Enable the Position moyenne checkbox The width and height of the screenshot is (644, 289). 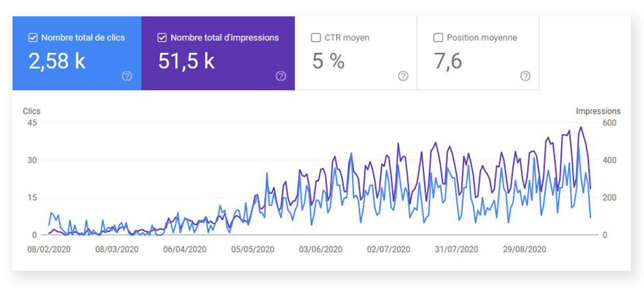pos(438,38)
